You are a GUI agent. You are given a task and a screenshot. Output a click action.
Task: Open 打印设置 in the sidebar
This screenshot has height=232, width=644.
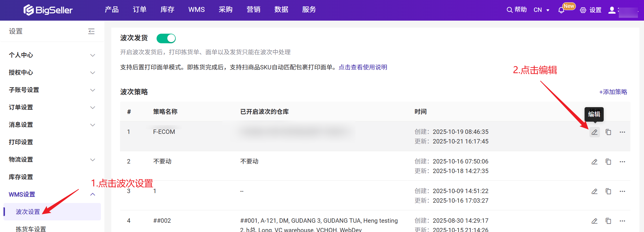pos(21,142)
